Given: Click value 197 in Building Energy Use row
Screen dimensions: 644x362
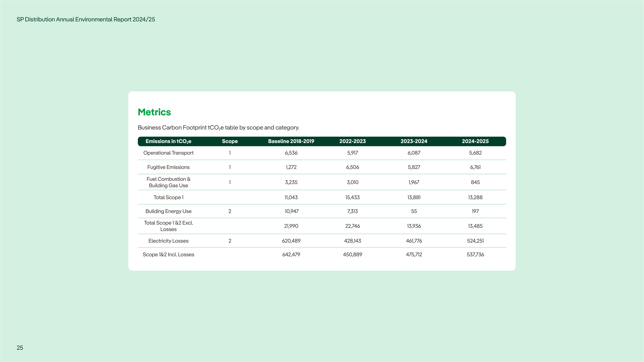Looking at the screenshot, I should [475, 211].
